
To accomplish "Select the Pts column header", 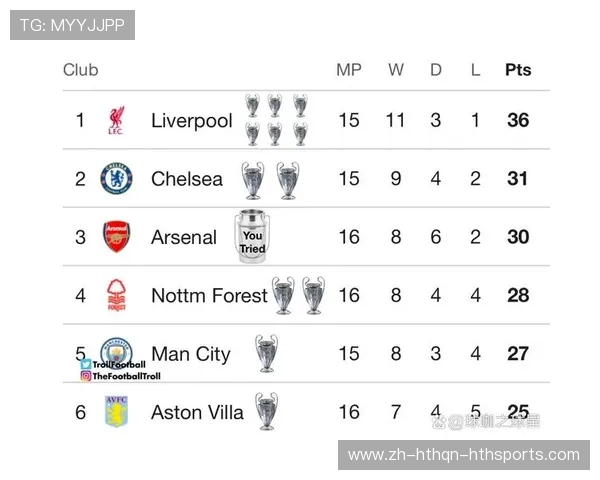I will (x=518, y=70).
